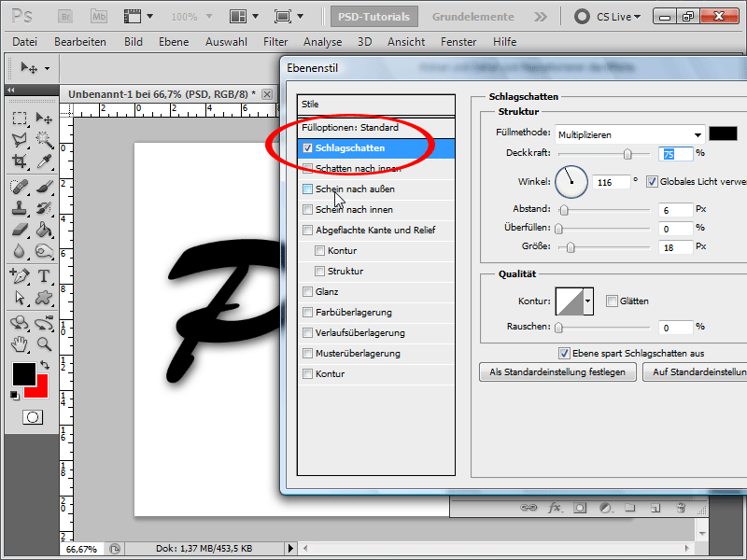Open the Ebene menu

point(174,42)
